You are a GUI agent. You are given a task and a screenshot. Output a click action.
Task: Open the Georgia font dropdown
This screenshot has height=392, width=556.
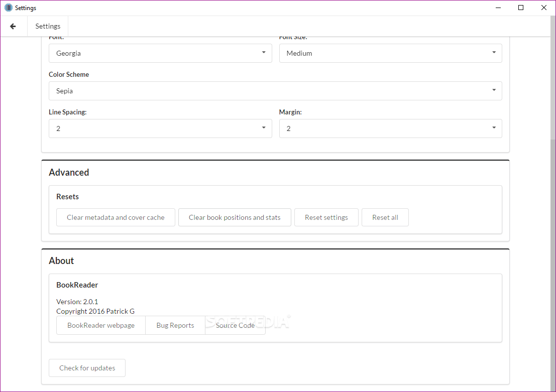pos(160,53)
